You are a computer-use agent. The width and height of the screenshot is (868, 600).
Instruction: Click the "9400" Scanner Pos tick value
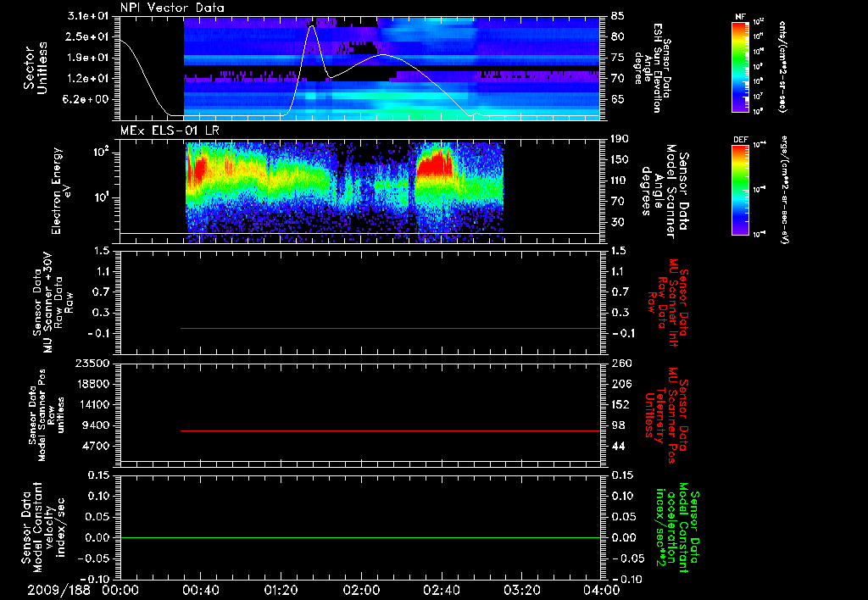click(97, 425)
